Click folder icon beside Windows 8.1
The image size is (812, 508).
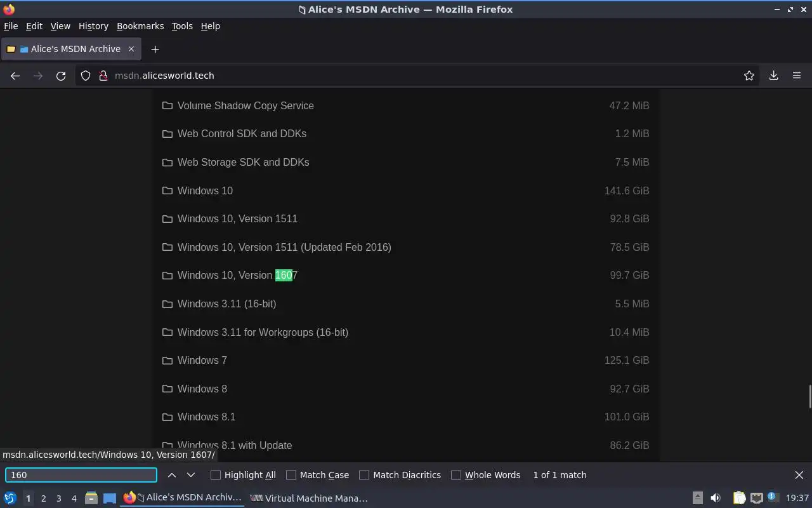point(167,417)
